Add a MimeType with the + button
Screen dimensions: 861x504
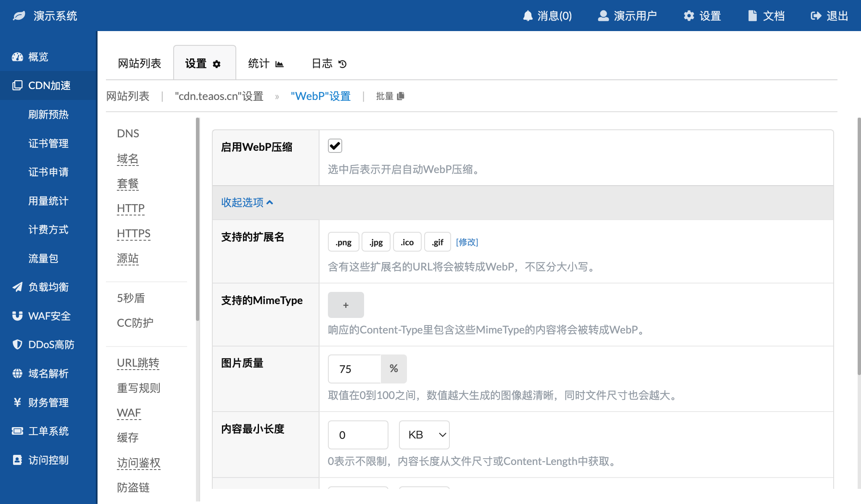click(x=346, y=304)
